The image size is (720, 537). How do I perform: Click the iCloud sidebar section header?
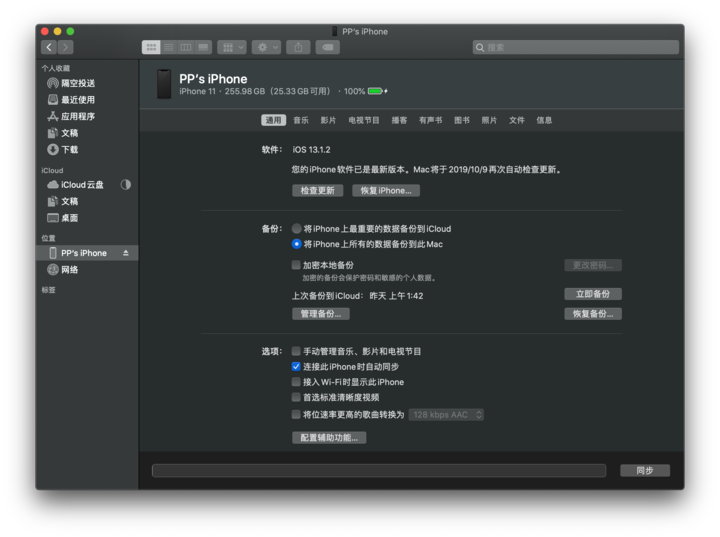tap(52, 170)
